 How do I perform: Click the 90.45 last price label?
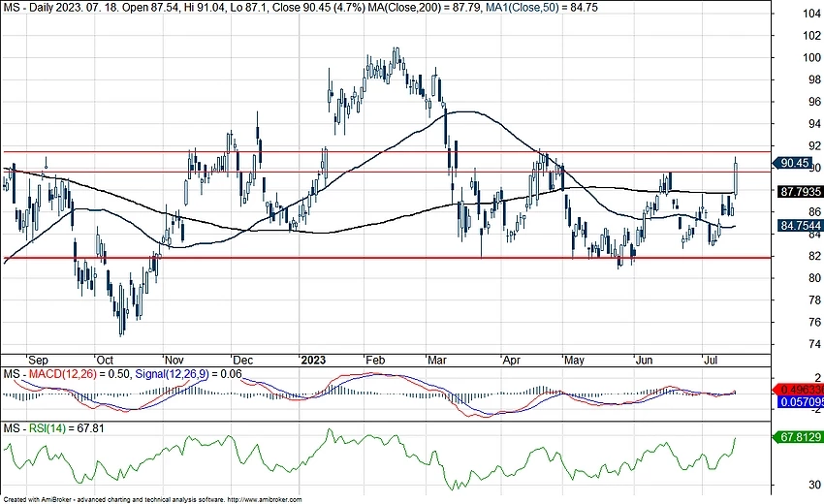pos(794,163)
